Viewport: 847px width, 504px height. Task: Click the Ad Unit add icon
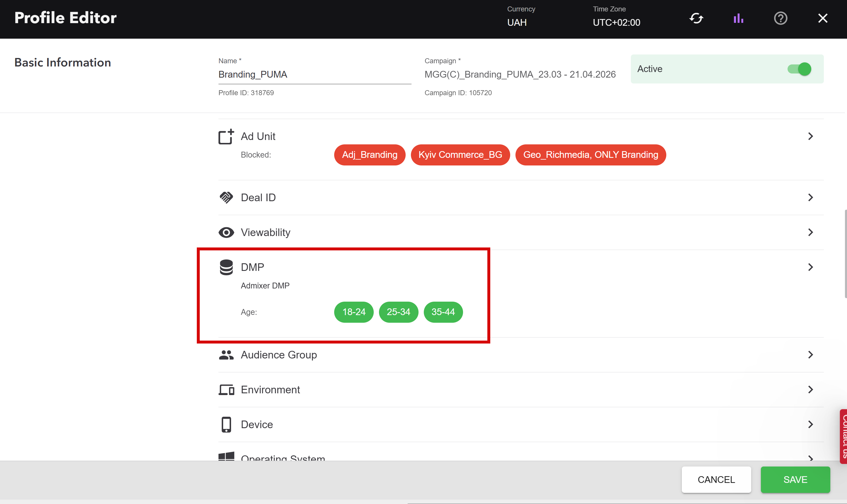click(226, 136)
